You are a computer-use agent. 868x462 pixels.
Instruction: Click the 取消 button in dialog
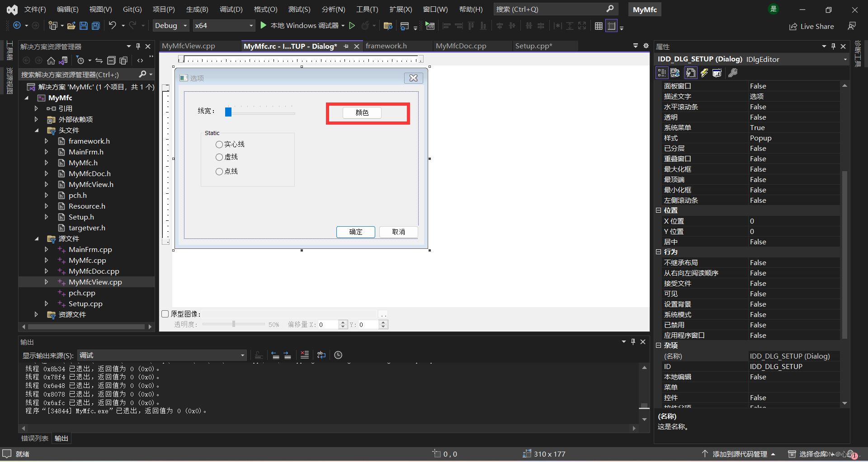coord(399,232)
